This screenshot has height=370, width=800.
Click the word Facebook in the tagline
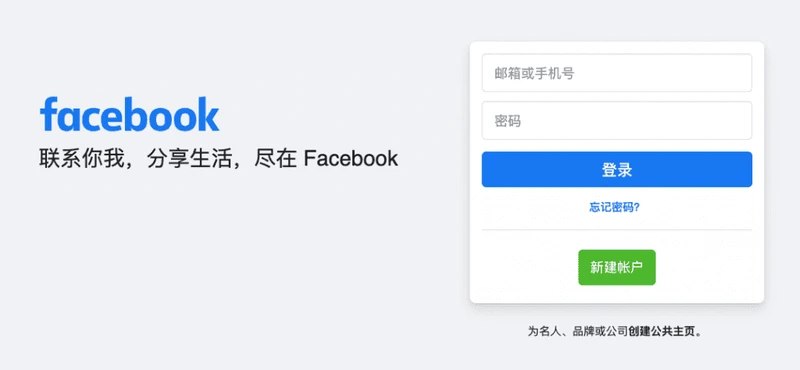(x=351, y=159)
